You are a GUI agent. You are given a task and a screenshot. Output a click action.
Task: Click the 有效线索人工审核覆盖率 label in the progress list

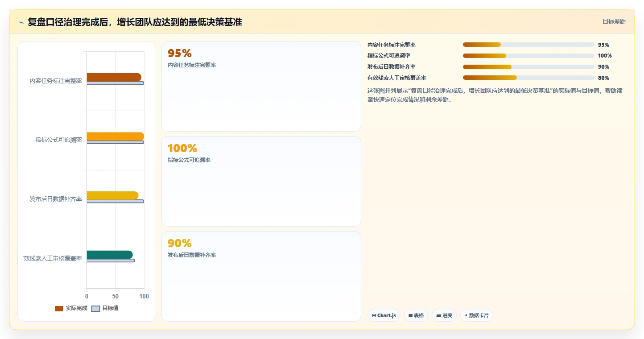(x=397, y=78)
